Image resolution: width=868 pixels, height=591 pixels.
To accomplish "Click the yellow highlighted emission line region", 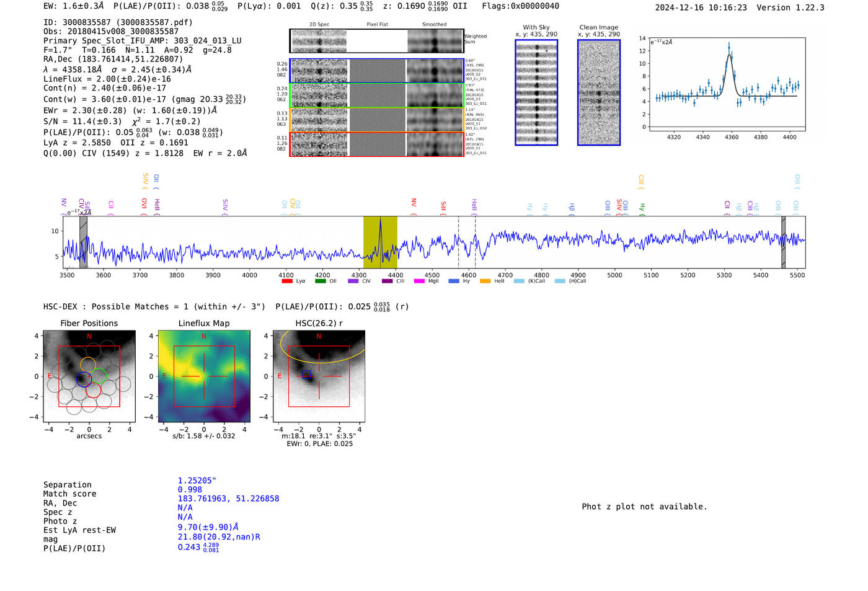I will pyautogui.click(x=380, y=242).
